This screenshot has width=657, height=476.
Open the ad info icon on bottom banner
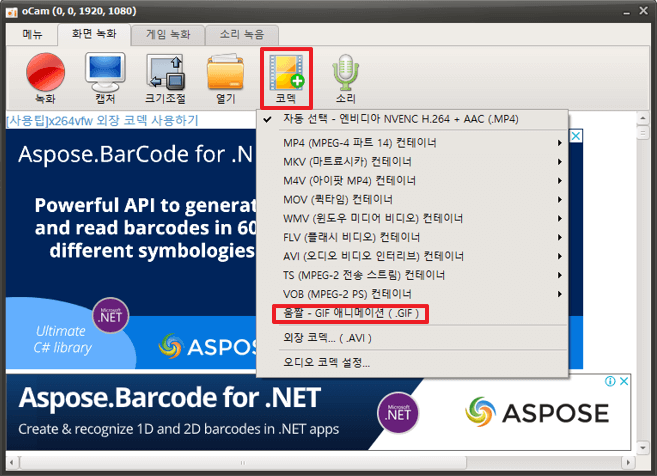coord(610,381)
